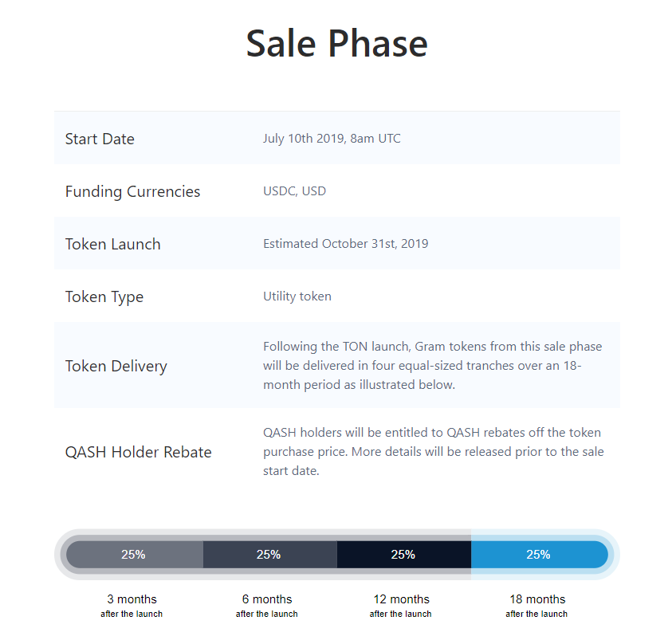Select the 18 months after launch marker
Screen dimensions: 672x632
[536, 606]
